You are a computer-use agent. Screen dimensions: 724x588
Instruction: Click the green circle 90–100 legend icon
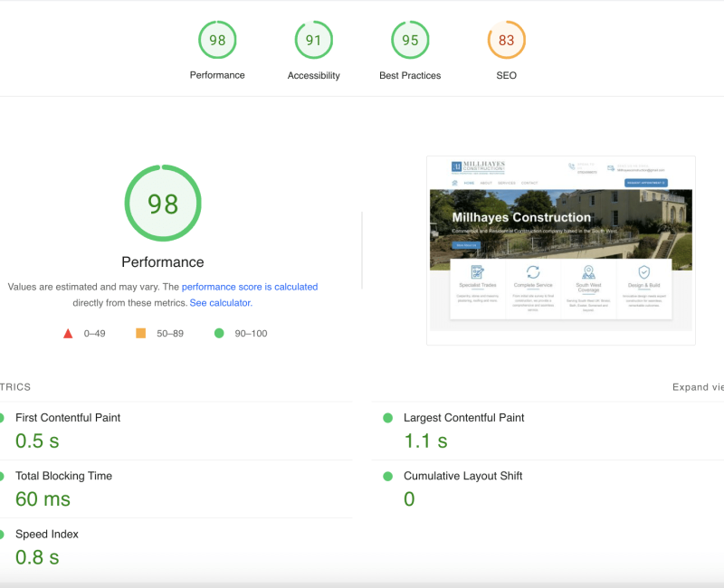pos(219,334)
